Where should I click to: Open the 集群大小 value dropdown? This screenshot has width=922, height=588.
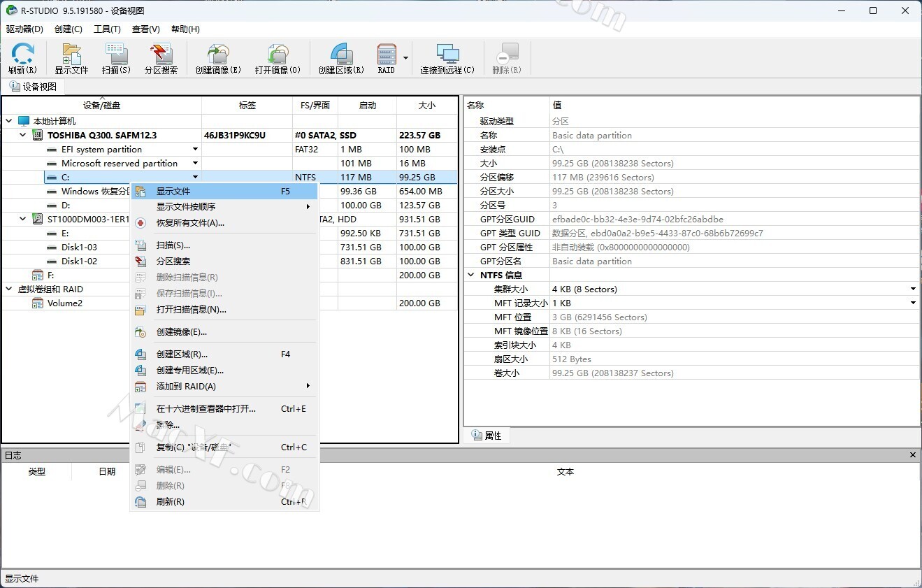click(x=913, y=289)
